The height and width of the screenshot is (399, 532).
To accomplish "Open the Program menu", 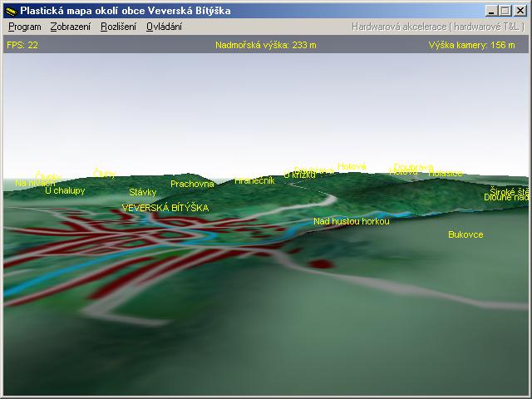I will click(x=24, y=27).
